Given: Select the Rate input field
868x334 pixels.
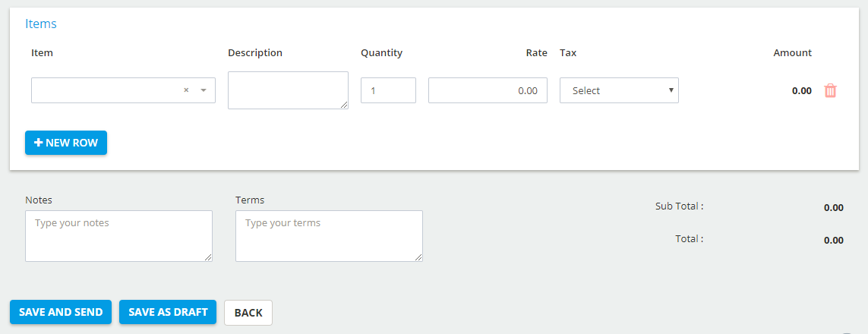Looking at the screenshot, I should click(488, 90).
